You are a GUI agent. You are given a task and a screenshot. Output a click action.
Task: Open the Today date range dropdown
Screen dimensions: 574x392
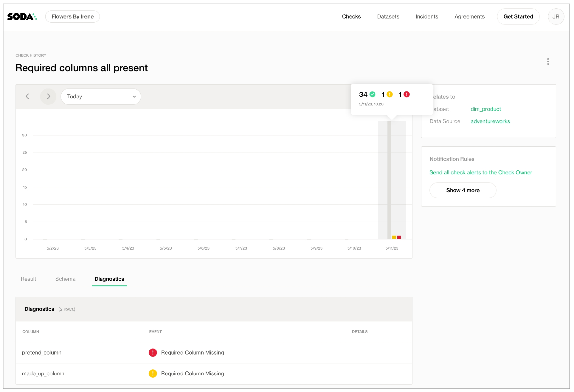(x=101, y=97)
